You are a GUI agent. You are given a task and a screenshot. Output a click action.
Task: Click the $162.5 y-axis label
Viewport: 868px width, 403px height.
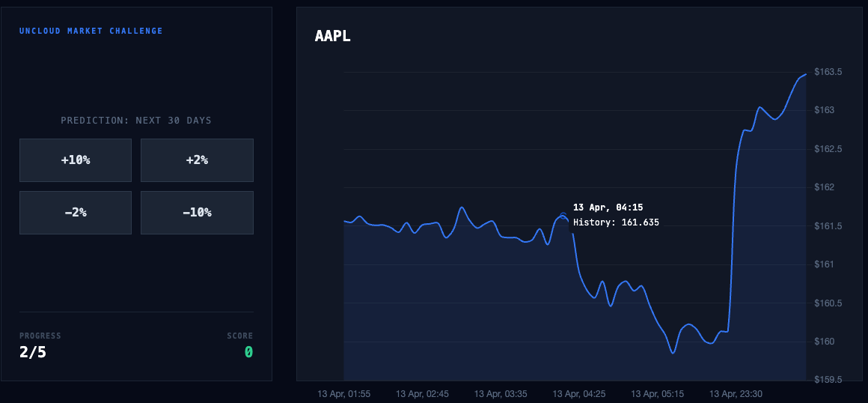[827, 149]
